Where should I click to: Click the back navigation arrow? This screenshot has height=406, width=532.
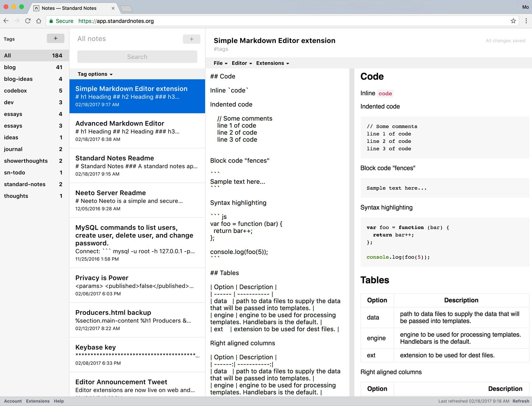[6, 21]
